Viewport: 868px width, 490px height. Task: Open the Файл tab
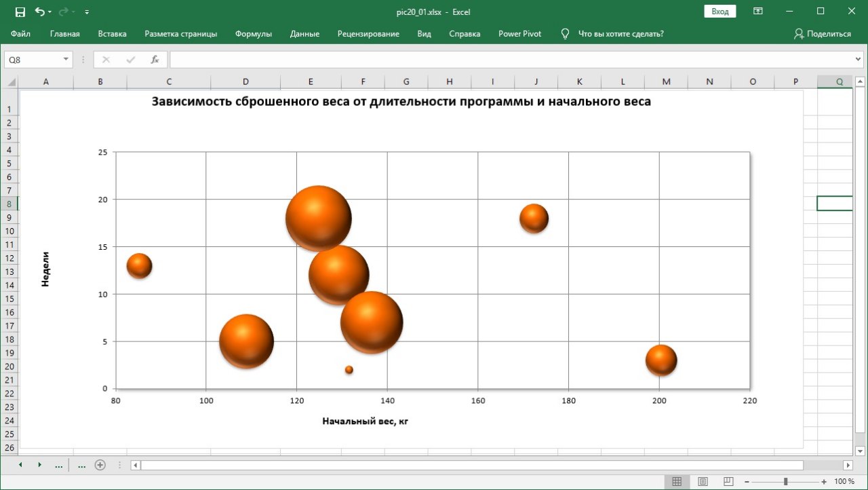tap(20, 34)
